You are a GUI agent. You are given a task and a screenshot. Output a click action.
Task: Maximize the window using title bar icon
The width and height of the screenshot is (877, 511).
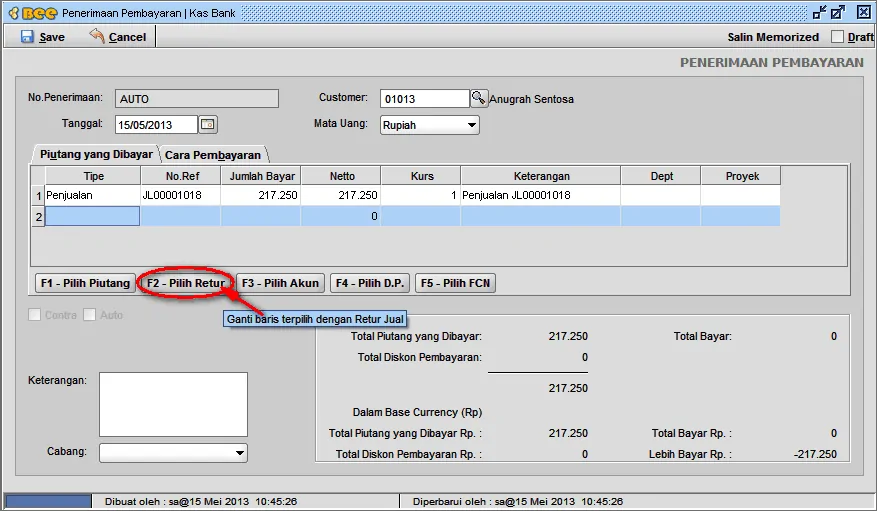tap(838, 13)
